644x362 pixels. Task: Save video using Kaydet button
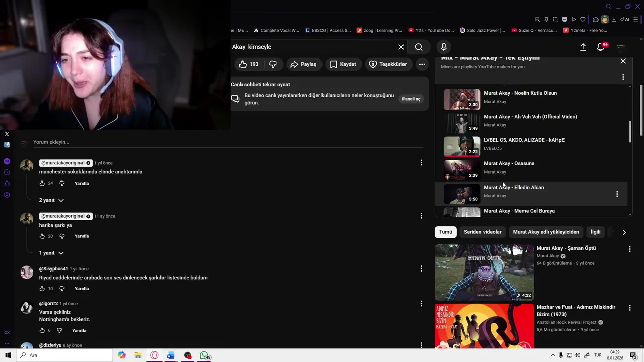(x=343, y=64)
